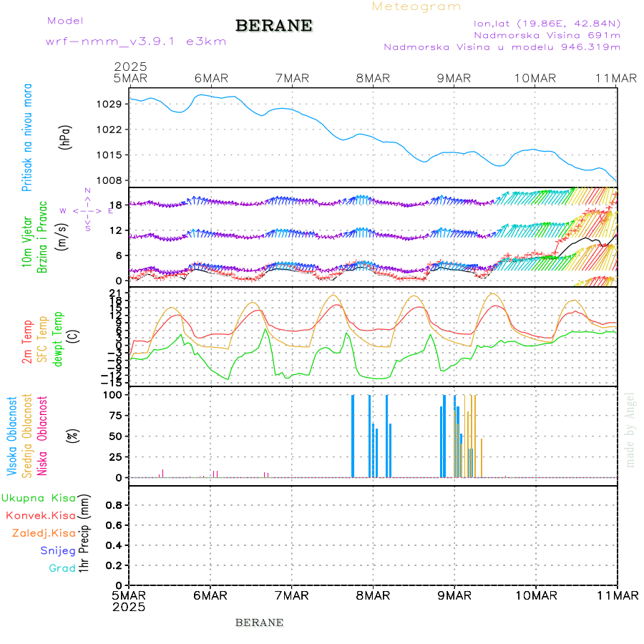
Task: Click the Snijeg legend entry
Action: [59, 550]
